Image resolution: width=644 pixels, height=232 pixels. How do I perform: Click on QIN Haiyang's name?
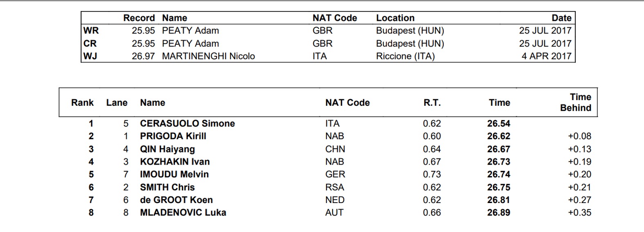[167, 149]
